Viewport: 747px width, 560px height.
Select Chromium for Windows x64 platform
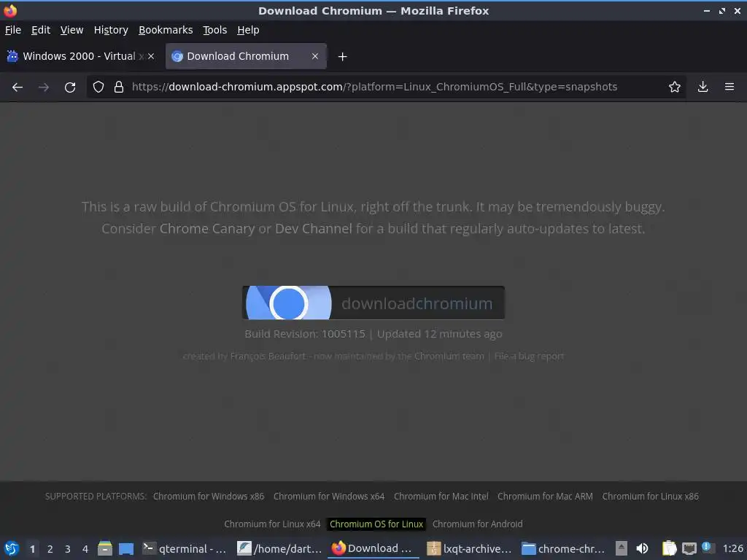pyautogui.click(x=329, y=496)
